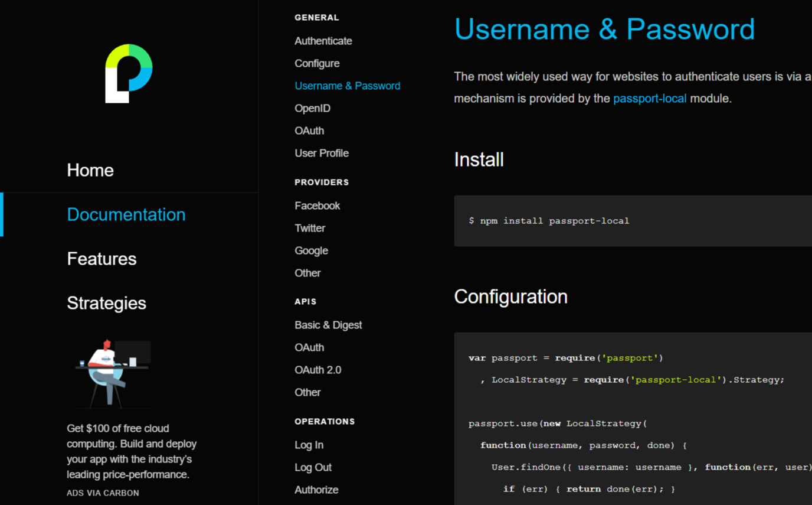Click the PROVIDERS section label
The height and width of the screenshot is (505, 812).
[322, 183]
